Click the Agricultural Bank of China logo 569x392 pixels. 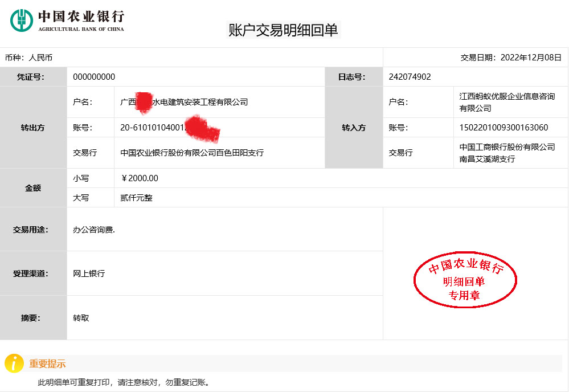click(67, 21)
